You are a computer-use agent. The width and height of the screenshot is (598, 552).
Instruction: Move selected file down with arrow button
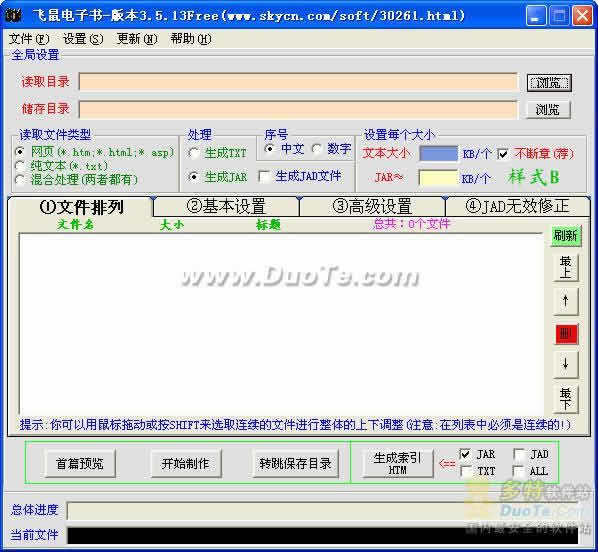[566, 364]
